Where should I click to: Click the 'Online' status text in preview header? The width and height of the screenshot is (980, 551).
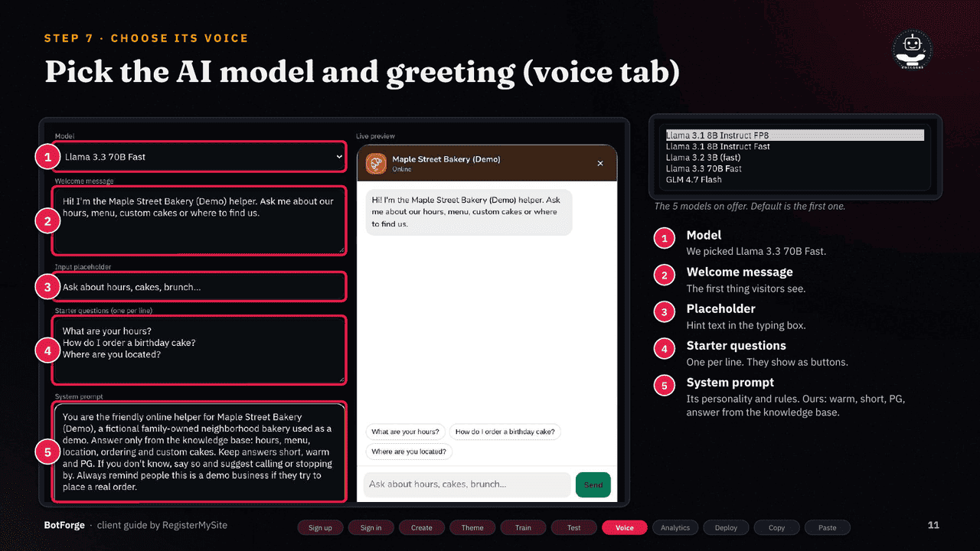coord(402,169)
